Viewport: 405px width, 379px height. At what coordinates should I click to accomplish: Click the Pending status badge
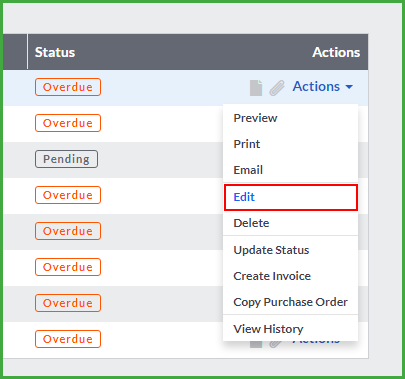(66, 159)
